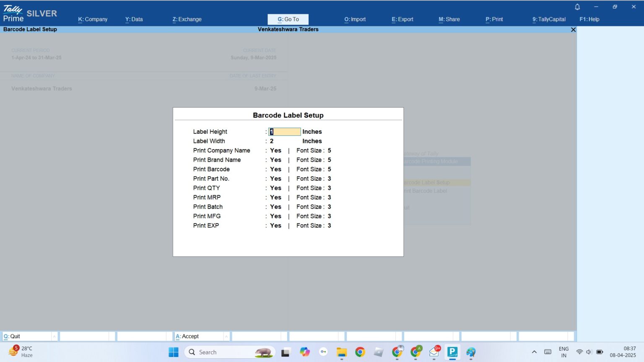Open the Print menu
Viewport: 644px width, 362px height.
point(494,19)
